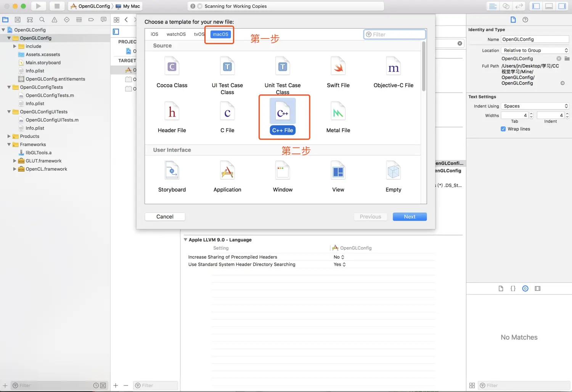Select the Objective-C File template
Viewport: 572px width, 392px height.
394,72
